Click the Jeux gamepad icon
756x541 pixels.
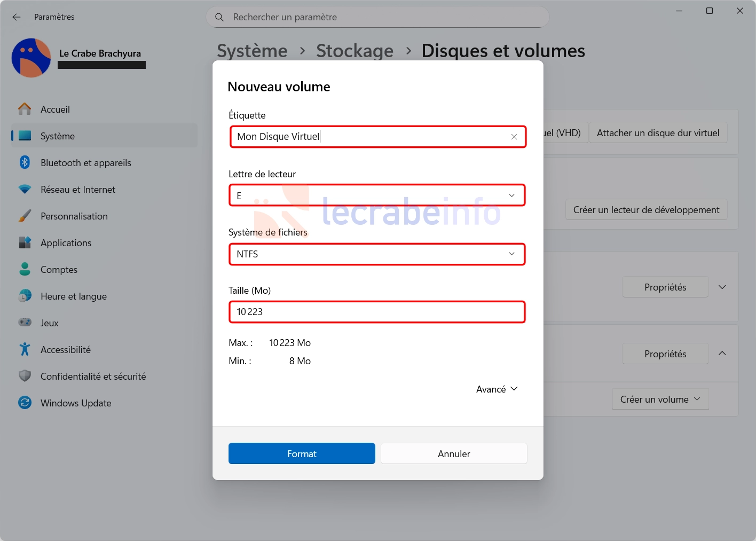(x=25, y=323)
